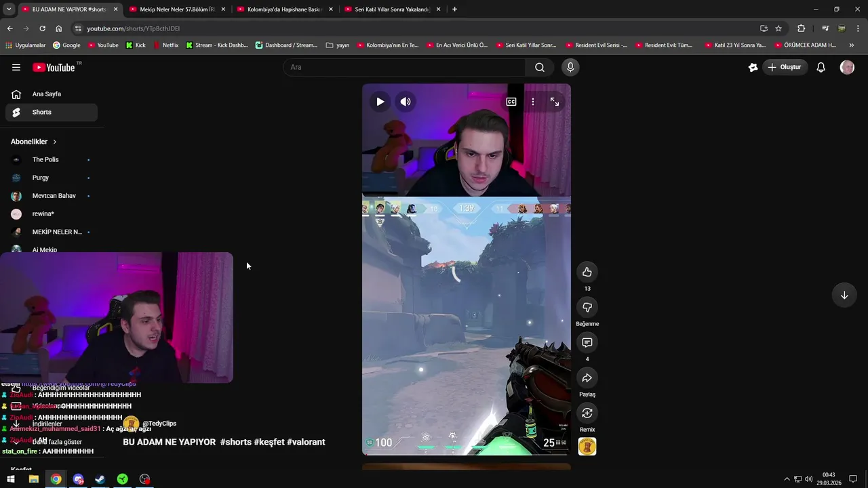868x488 pixels.
Task: Open Stream - Kick Dashboard bookmark
Action: [x=216, y=45]
